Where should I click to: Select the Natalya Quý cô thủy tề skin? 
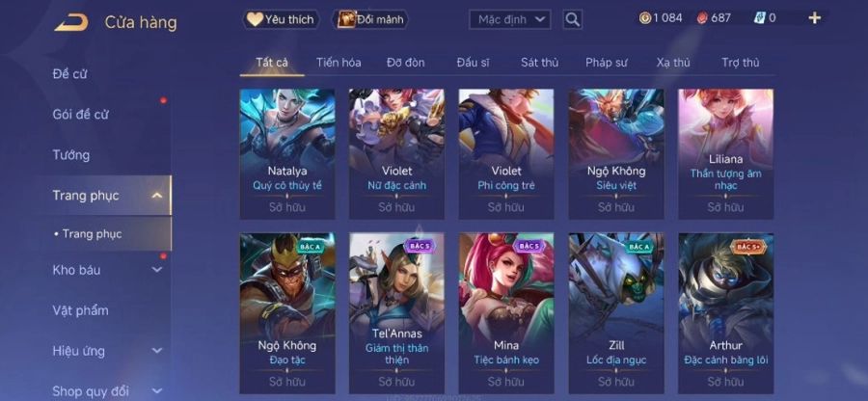click(x=287, y=154)
